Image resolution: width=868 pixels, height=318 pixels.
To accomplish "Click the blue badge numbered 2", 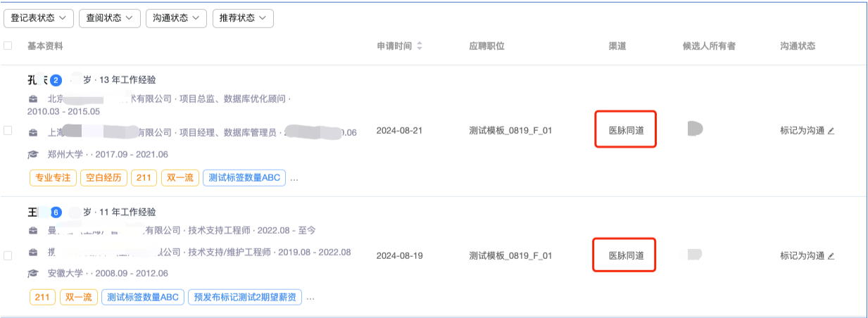I will pos(56,80).
